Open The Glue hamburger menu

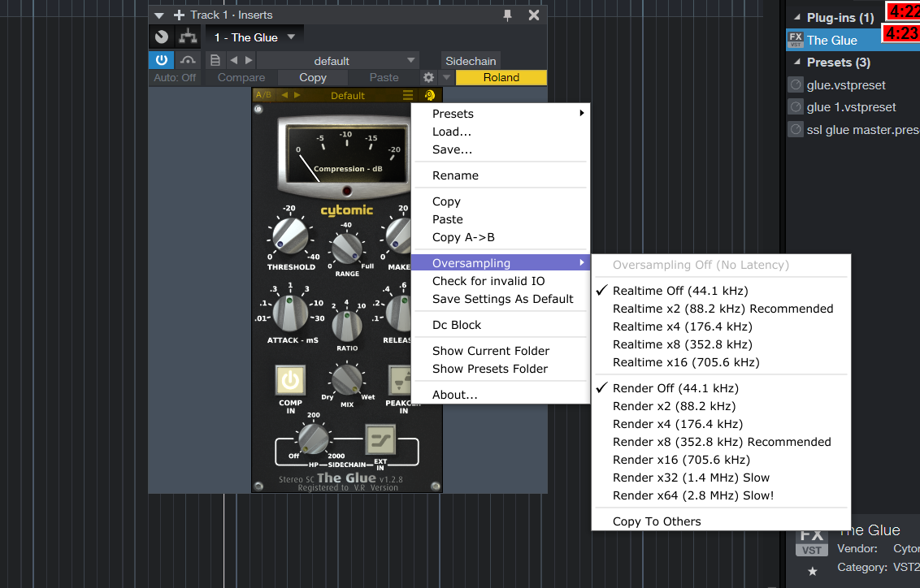pyautogui.click(x=408, y=95)
